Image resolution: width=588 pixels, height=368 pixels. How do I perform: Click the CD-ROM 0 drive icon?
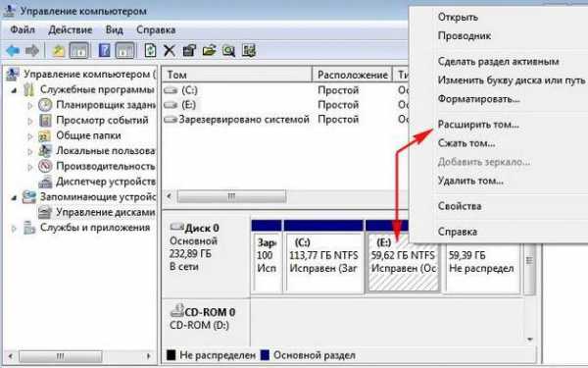[177, 310]
